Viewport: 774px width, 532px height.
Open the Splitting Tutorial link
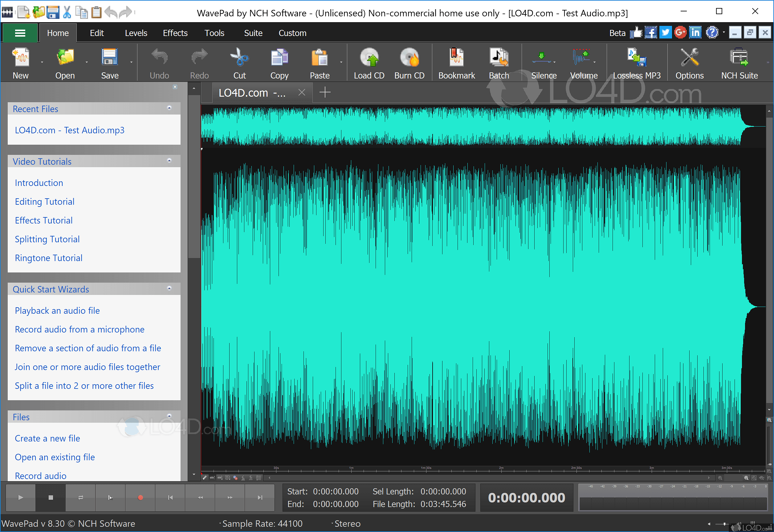(x=47, y=239)
